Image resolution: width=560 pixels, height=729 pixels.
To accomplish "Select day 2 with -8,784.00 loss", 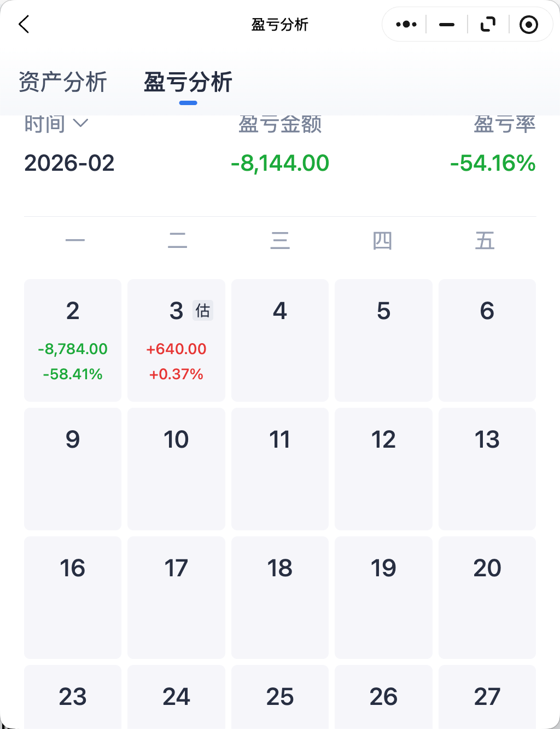I will 73,340.
